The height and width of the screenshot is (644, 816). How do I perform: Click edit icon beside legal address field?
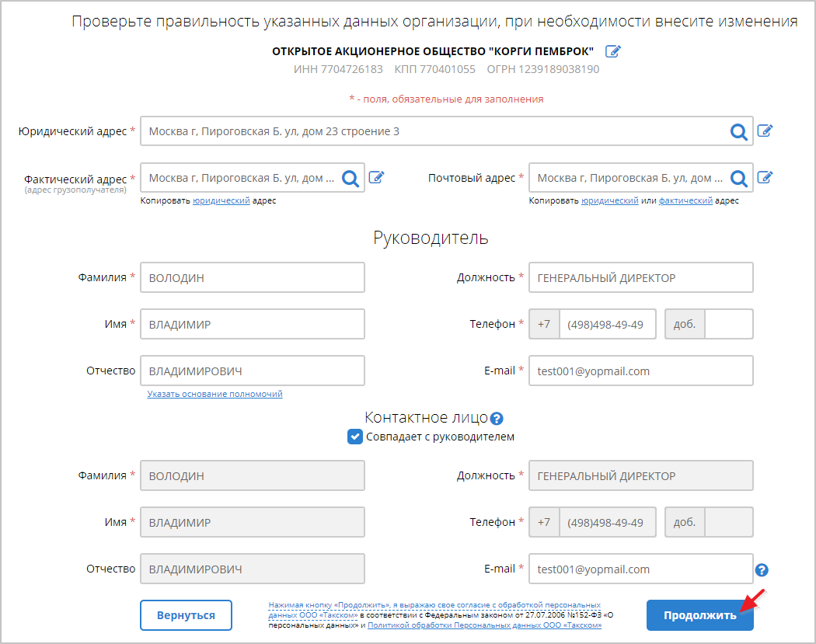[x=765, y=131]
